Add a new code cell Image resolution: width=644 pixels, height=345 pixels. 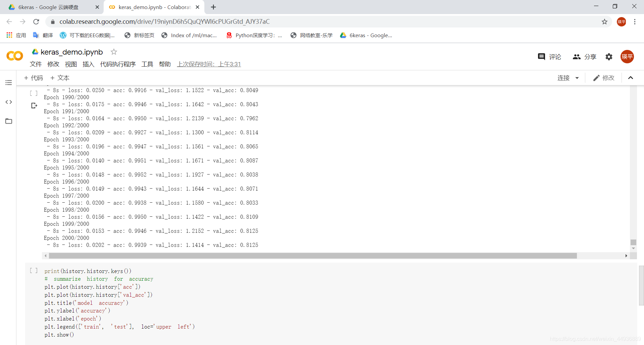(34, 78)
